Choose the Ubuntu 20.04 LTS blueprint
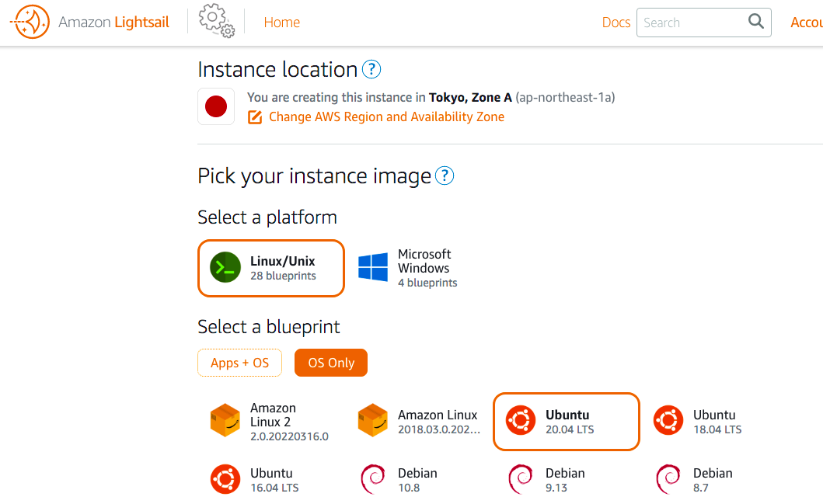823x504 pixels. point(566,422)
